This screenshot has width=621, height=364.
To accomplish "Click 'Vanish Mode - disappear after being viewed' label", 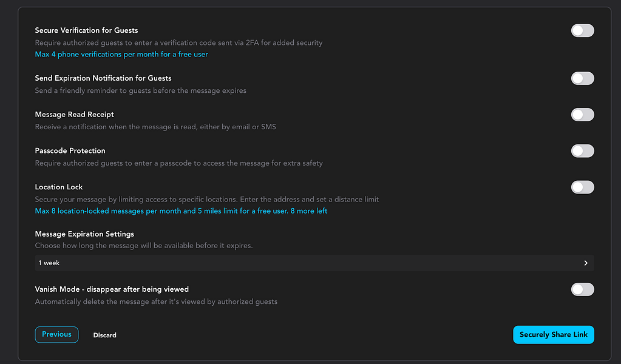I will point(112,289).
